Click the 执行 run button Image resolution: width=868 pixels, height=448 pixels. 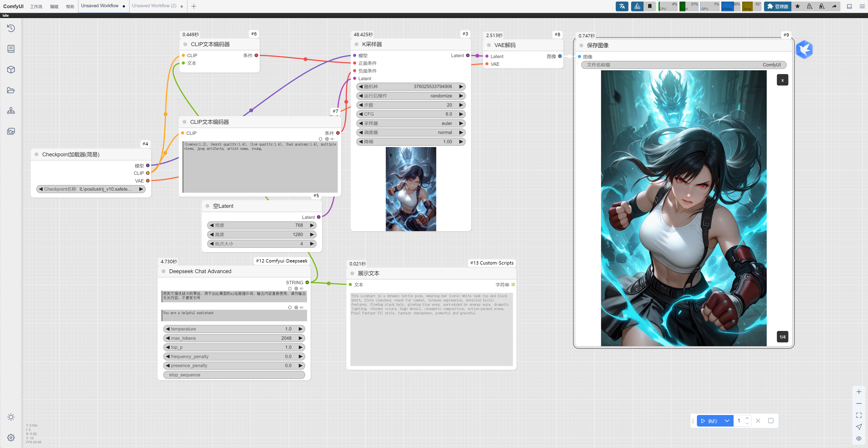point(709,421)
